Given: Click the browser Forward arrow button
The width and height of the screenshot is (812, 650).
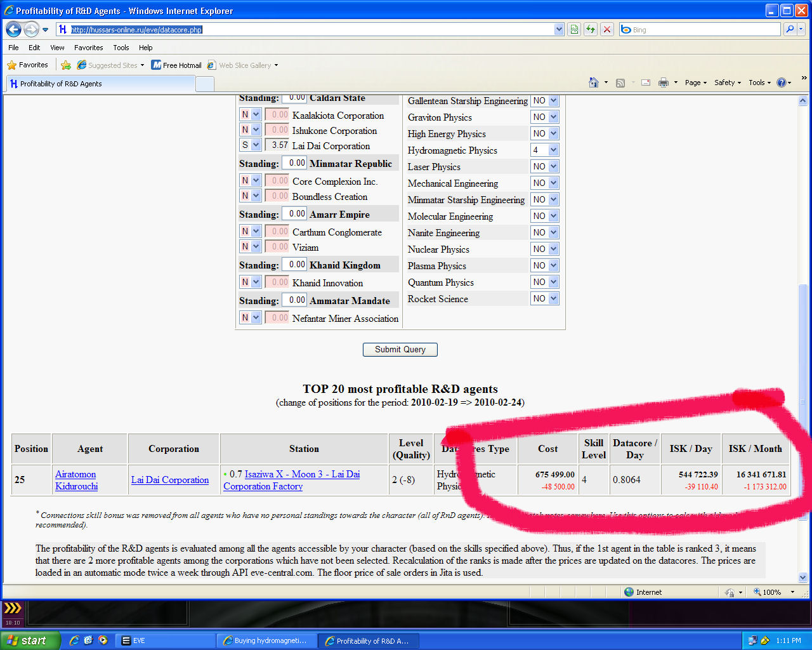Looking at the screenshot, I should pos(31,29).
